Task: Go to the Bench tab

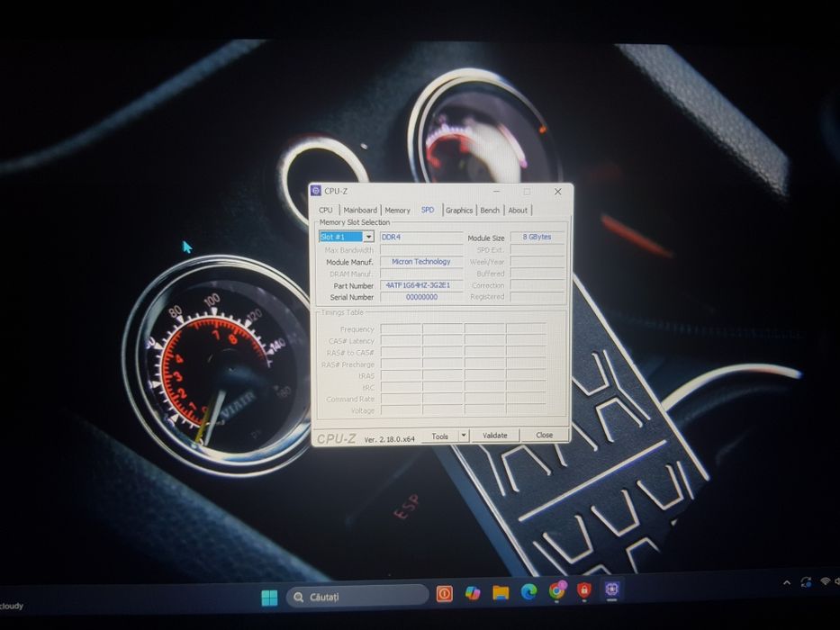Action: (x=490, y=210)
